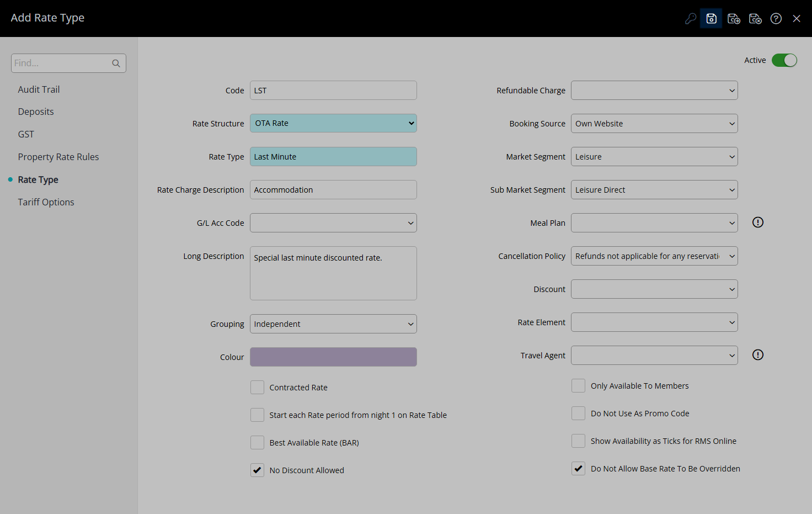812x514 pixels.
Task: Expand the Sub Market Segment dropdown
Action: point(654,189)
